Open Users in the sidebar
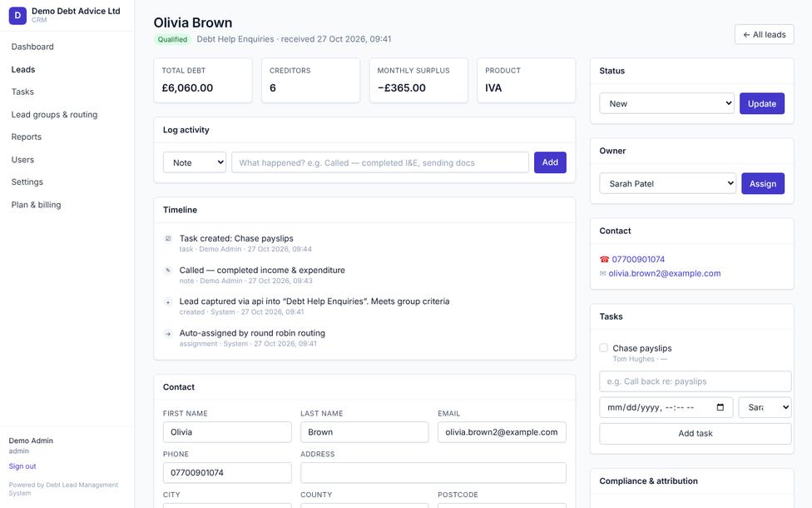 click(22, 160)
